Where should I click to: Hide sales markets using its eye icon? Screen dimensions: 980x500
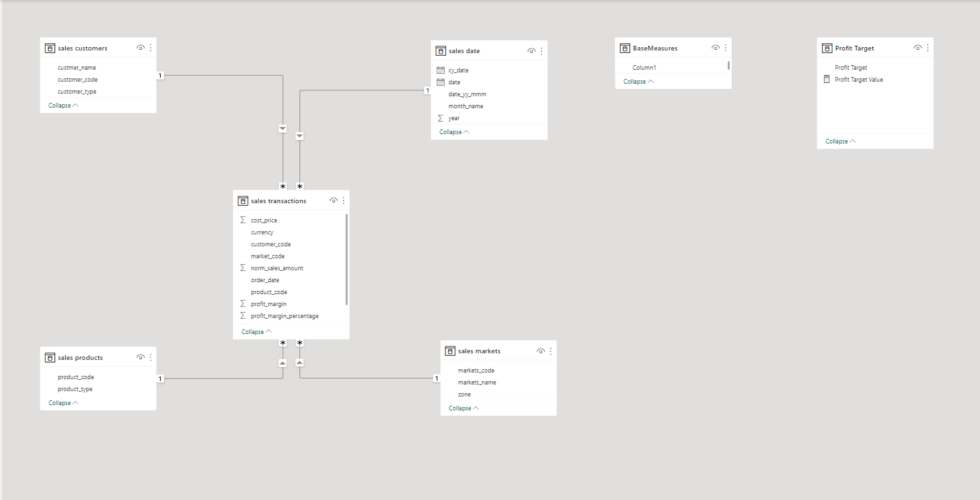(540, 350)
